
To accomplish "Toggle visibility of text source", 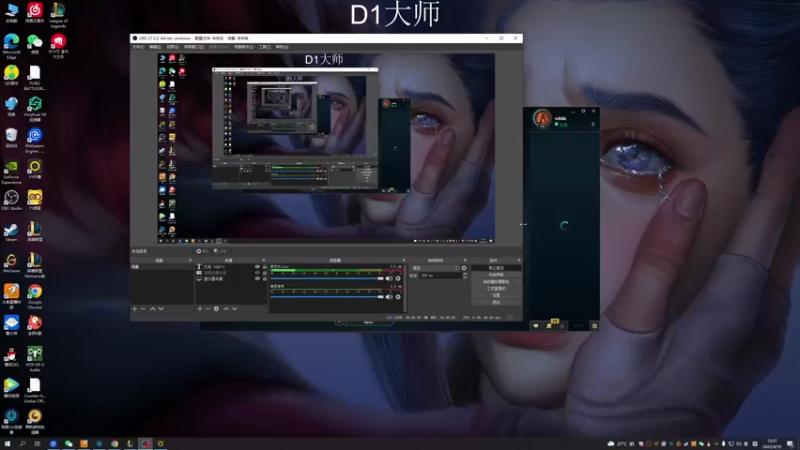I will tap(257, 267).
